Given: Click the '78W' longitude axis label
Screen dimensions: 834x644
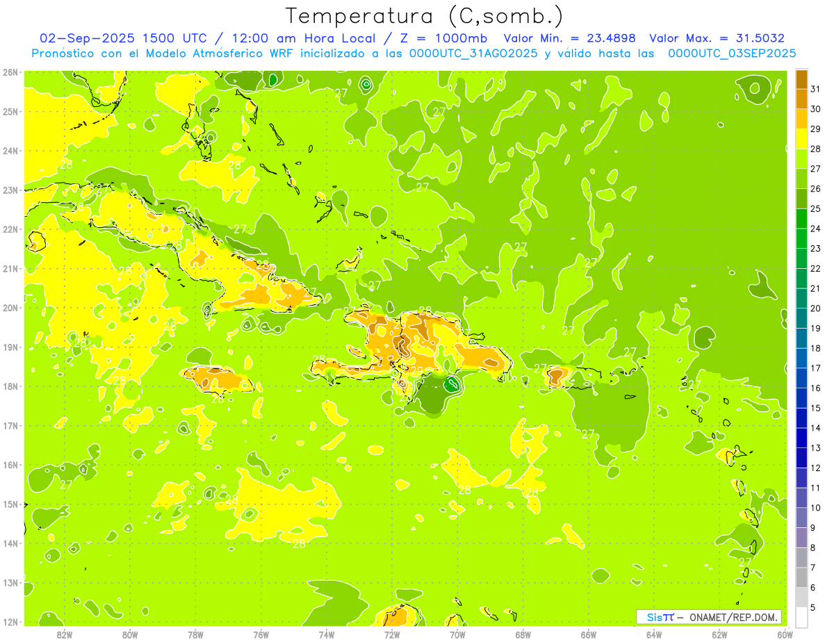Looking at the screenshot, I should pos(195,634).
